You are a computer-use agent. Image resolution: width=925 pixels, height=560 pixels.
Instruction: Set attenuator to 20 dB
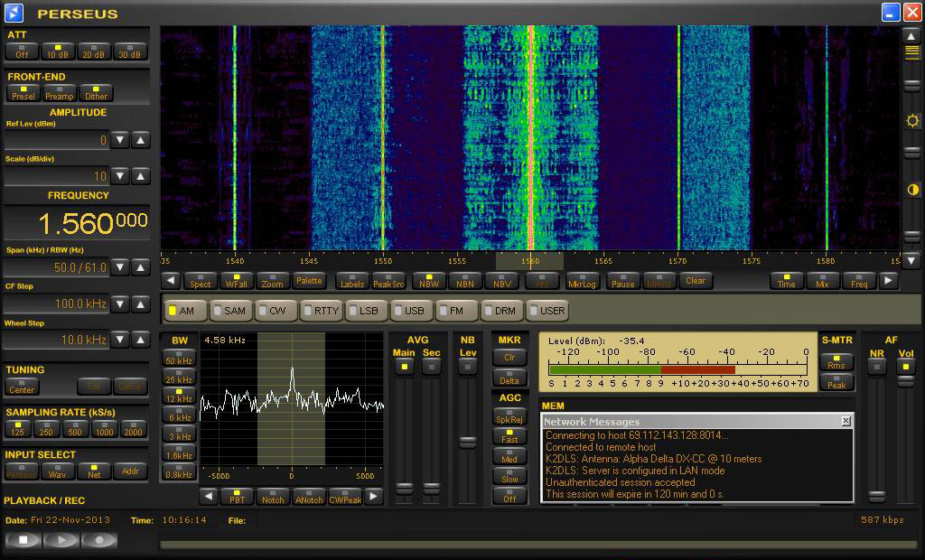(94, 51)
